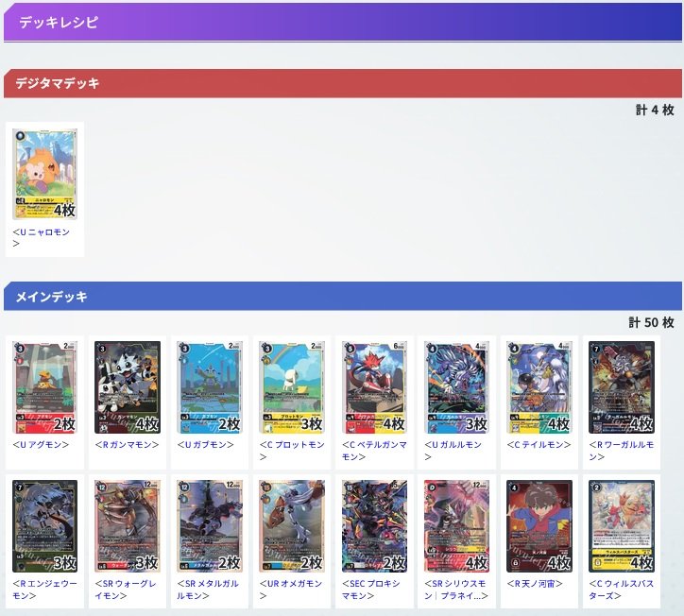Click the <U アグモン> link

pyautogui.click(x=41, y=445)
